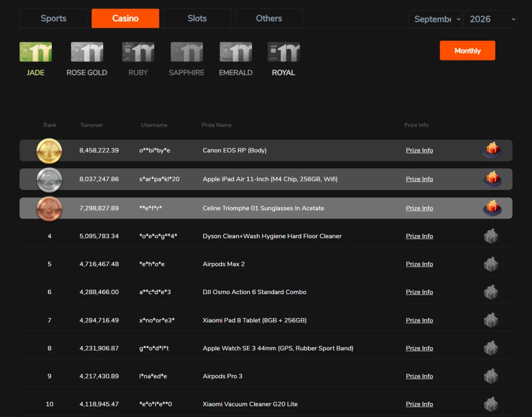This screenshot has height=417, width=532.
Task: Click grey gift icon for DJI Osmo Action 6
Action: (x=491, y=292)
